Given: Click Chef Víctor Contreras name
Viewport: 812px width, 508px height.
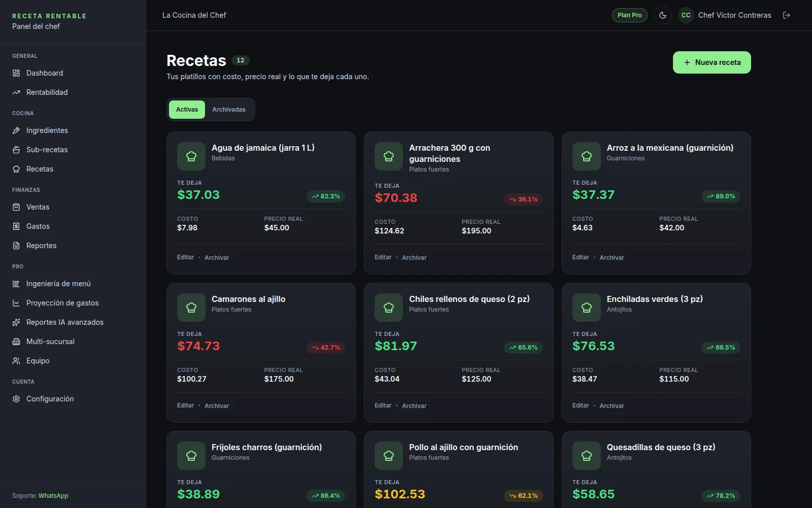Looking at the screenshot, I should click(x=734, y=15).
